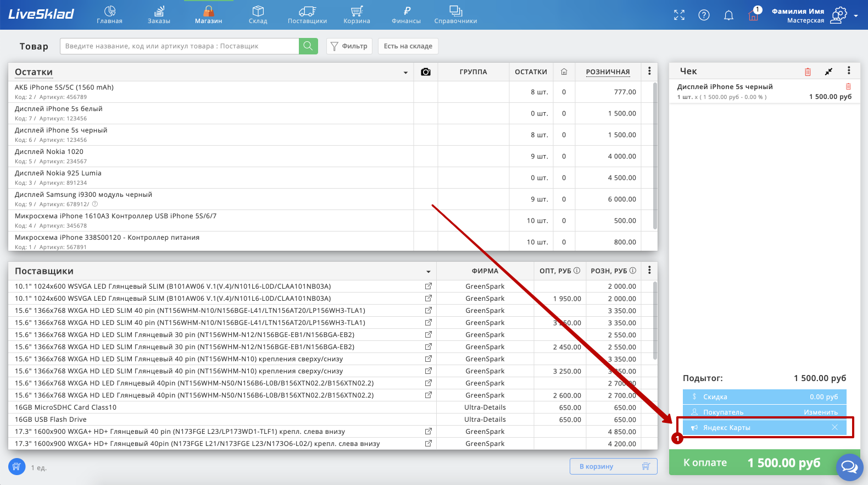This screenshot has width=868, height=485.
Task: Click 1 500.00 price of Дисплей iPhone 5s белый
Action: [x=622, y=113]
